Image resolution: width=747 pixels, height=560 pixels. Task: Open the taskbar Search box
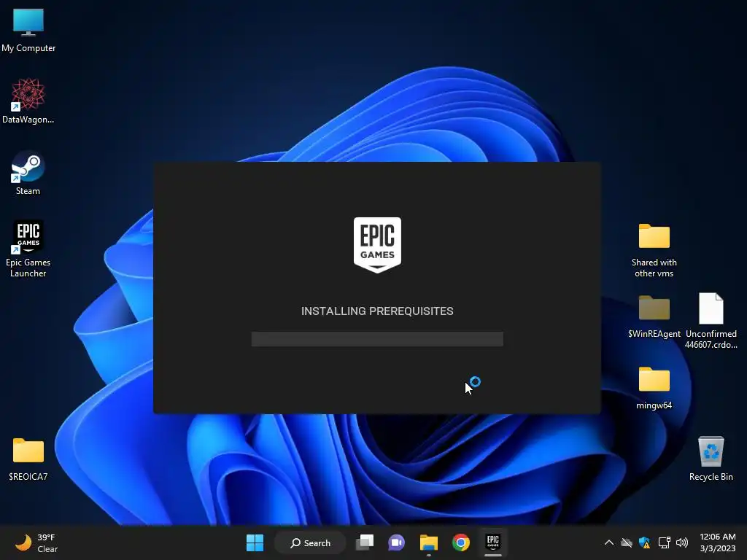tap(310, 542)
